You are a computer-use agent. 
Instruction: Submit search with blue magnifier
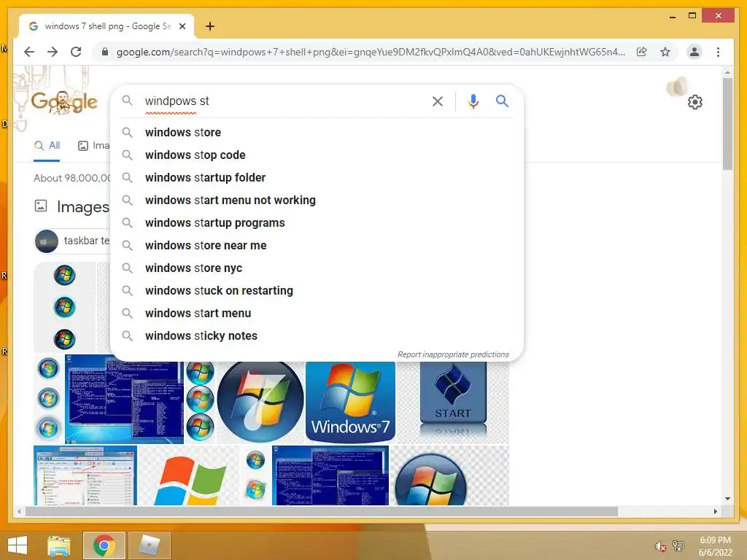502,101
